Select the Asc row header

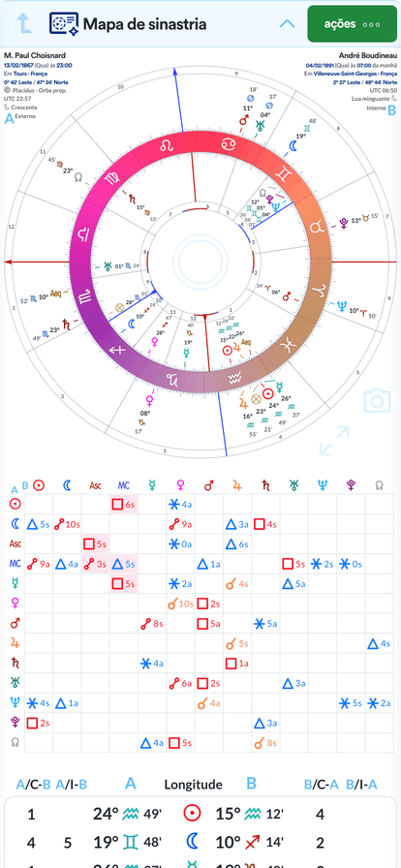click(15, 543)
